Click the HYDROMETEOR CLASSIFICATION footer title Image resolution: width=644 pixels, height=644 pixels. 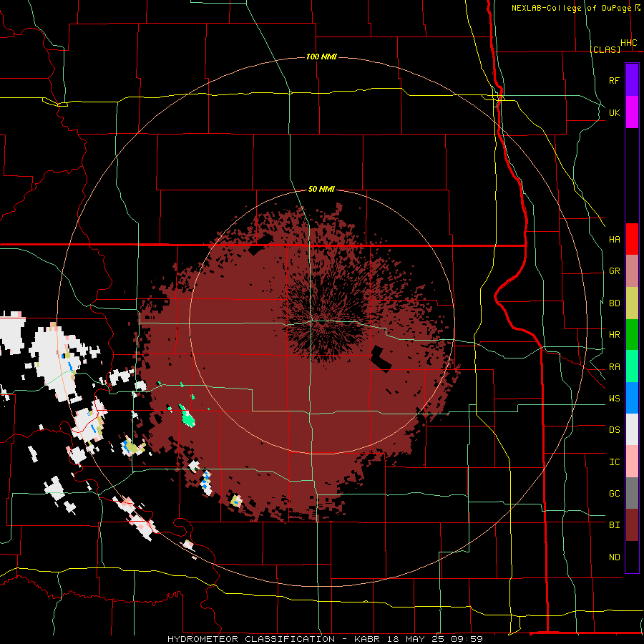(x=251, y=639)
